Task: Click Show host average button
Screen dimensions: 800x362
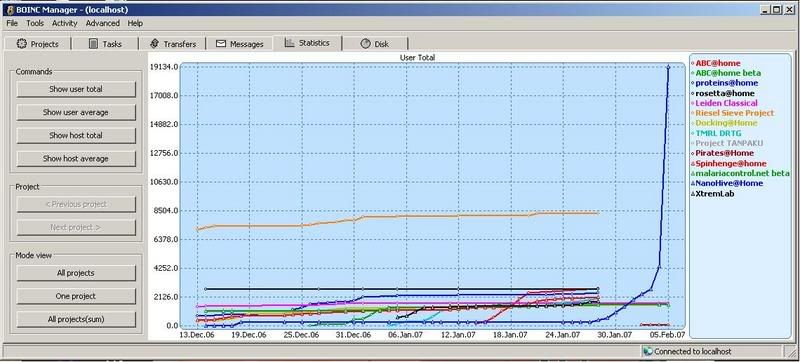Action: click(76, 159)
